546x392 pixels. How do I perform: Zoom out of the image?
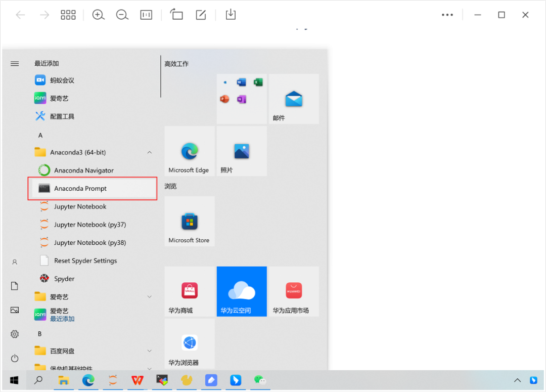(122, 15)
